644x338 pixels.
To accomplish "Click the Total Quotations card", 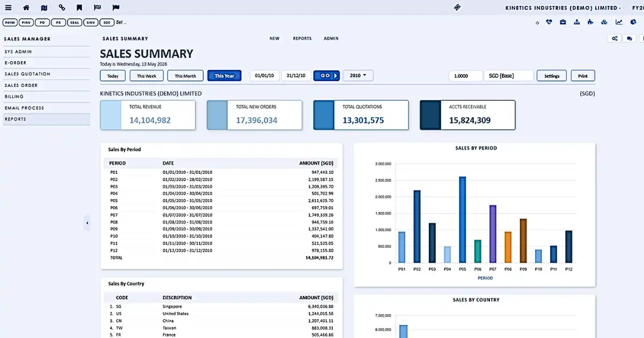I will [x=361, y=115].
